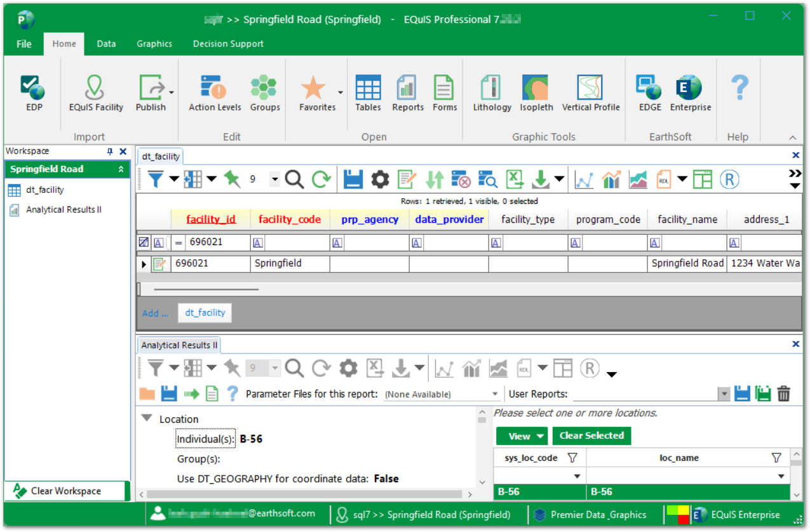Open the EDP import tool
Viewport: 810px width, 532px height.
34,93
